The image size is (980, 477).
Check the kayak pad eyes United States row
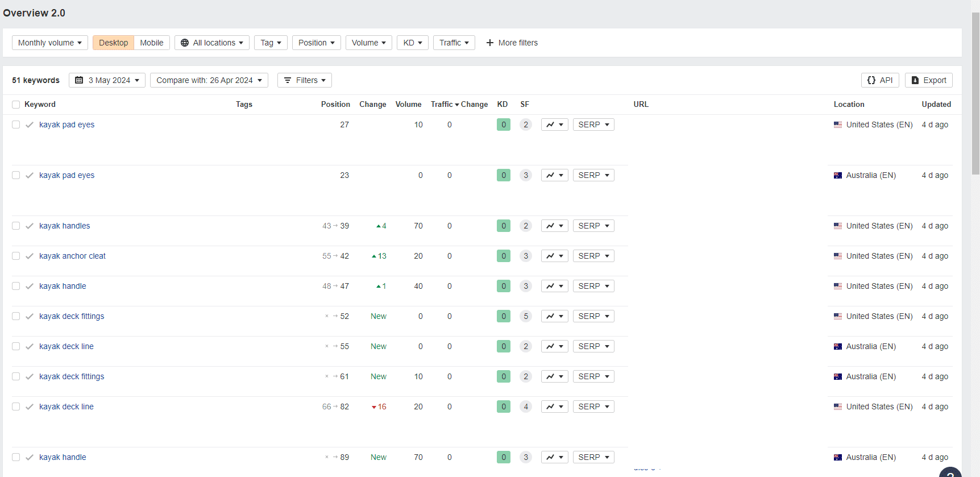point(16,125)
